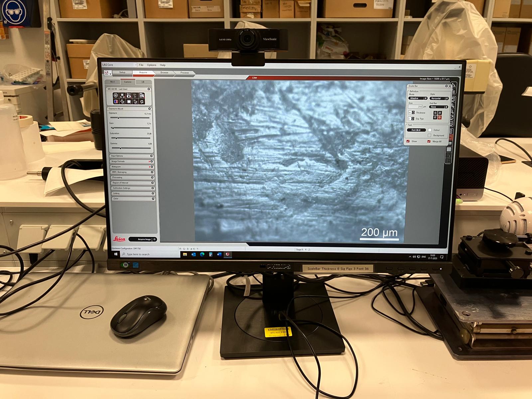Screen dimensions: 532x399
Task: Click the refresh camera settings icon
Action: [142, 102]
